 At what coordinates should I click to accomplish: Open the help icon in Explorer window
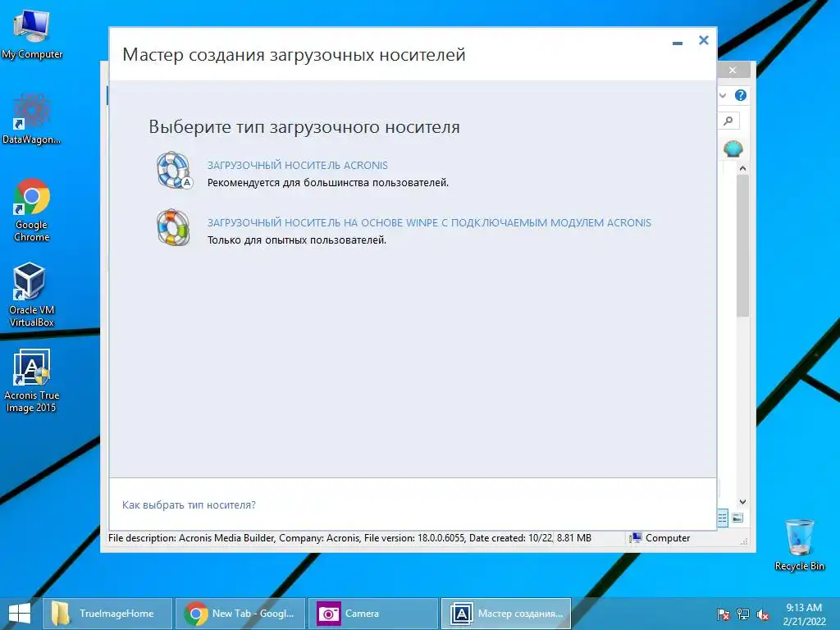741,95
